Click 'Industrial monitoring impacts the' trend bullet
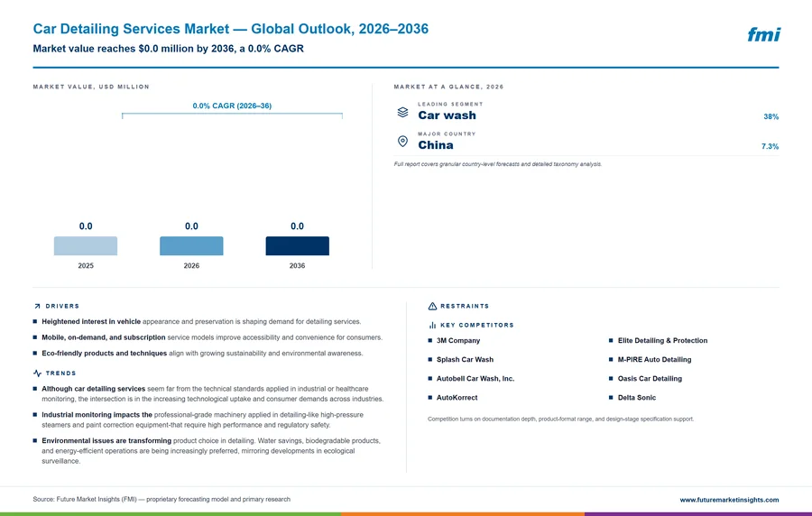Image resolution: width=812 pixels, height=516 pixels. click(x=202, y=419)
